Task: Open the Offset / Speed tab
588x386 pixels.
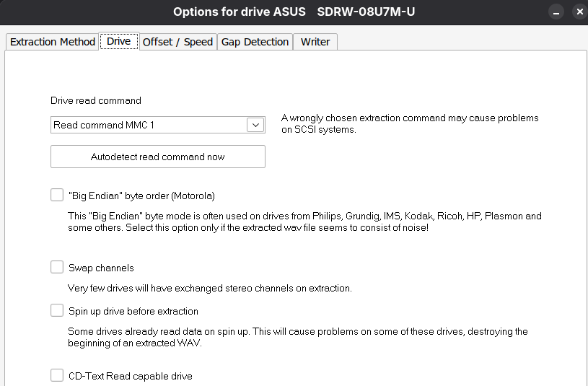Action: [x=177, y=42]
